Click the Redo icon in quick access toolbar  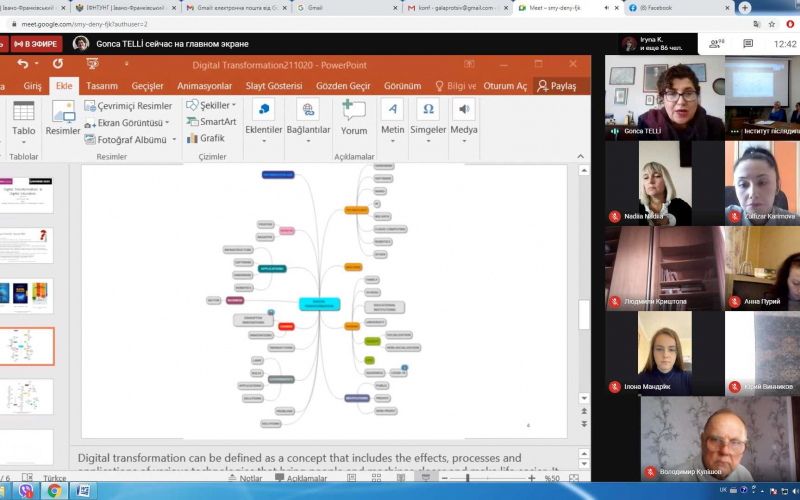(58, 64)
